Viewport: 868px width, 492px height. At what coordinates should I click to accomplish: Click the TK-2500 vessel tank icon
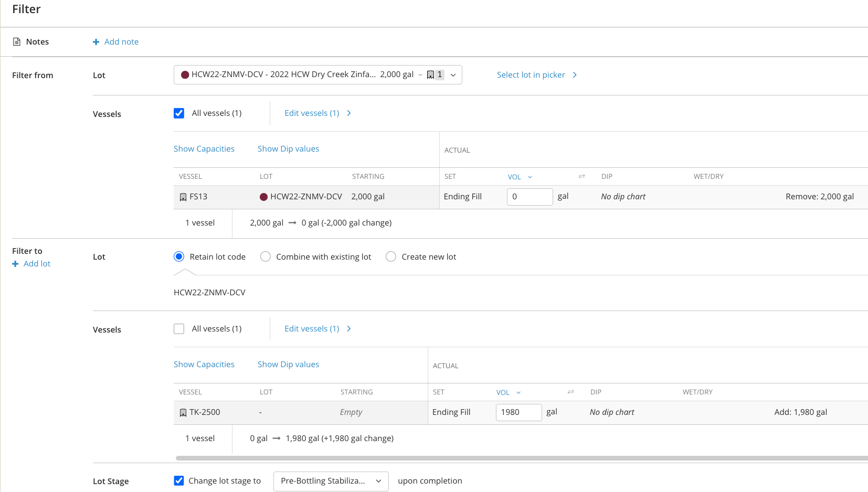point(183,413)
